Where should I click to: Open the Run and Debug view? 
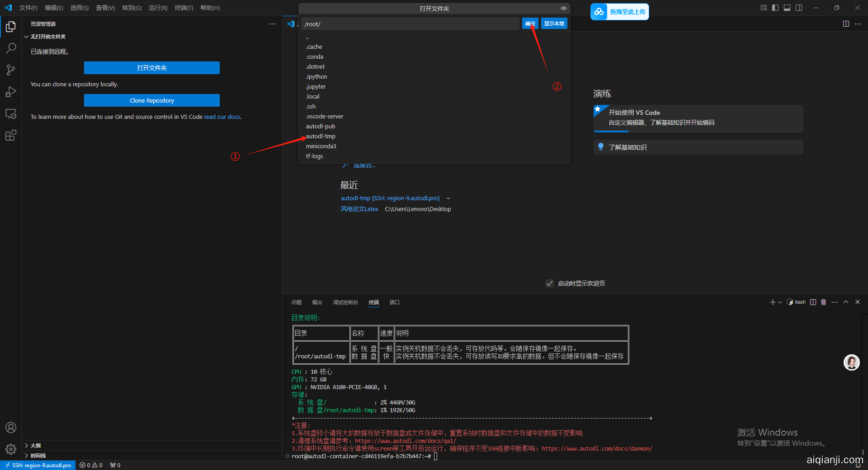(x=11, y=92)
